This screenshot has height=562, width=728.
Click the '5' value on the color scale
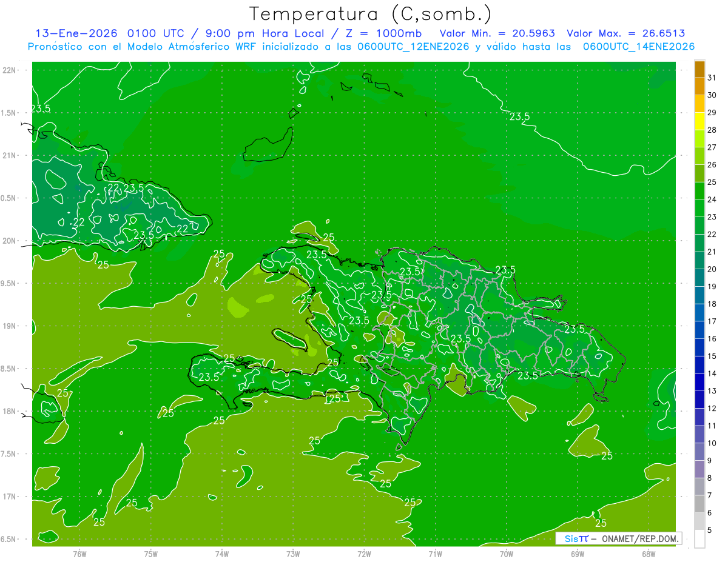point(710,530)
